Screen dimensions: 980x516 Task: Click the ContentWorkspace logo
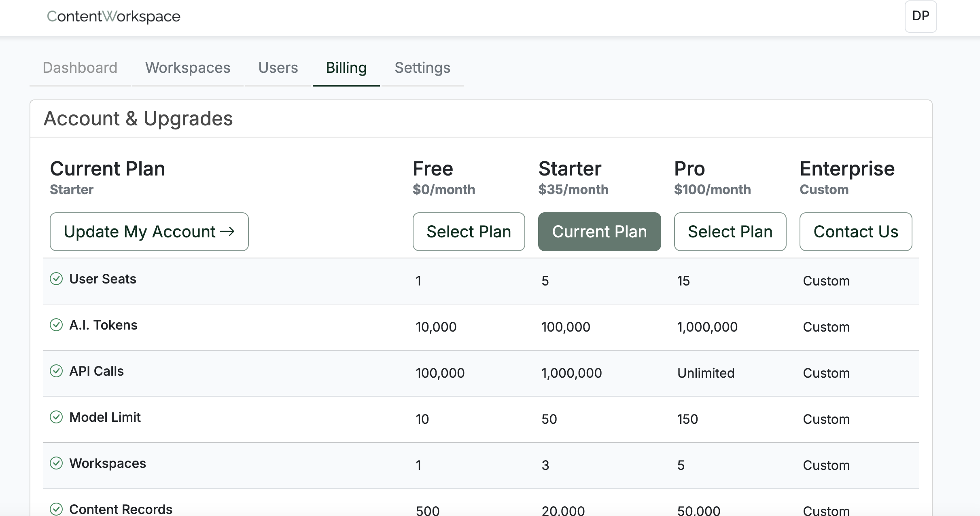[114, 16]
